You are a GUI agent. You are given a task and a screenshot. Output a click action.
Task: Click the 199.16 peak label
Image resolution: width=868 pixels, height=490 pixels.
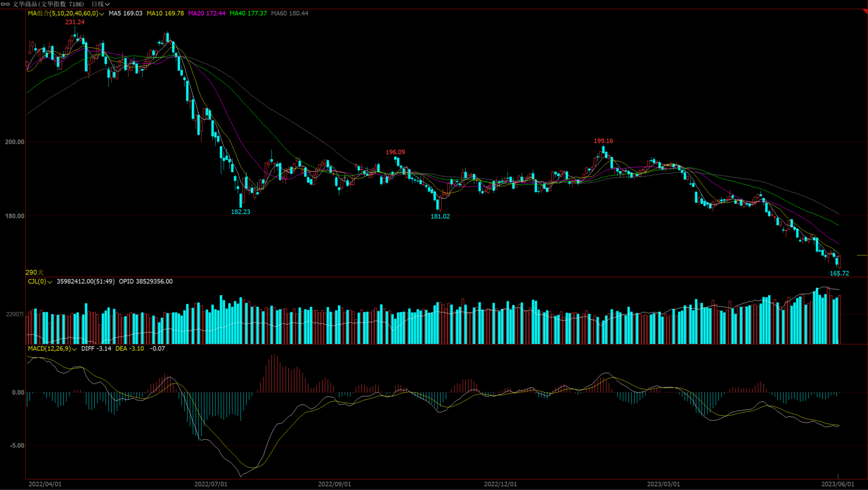pos(603,141)
